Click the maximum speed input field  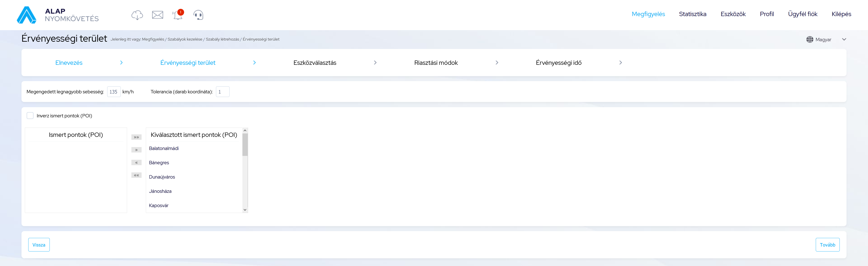pyautogui.click(x=114, y=92)
